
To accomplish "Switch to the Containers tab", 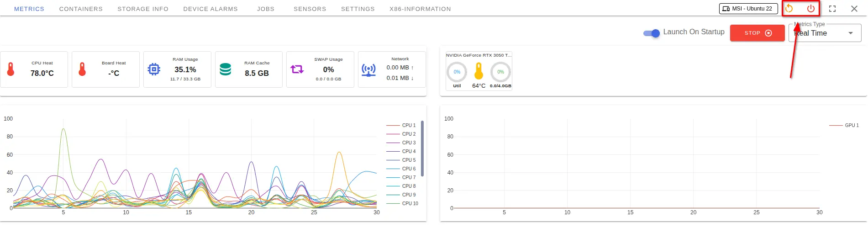I will (x=81, y=9).
